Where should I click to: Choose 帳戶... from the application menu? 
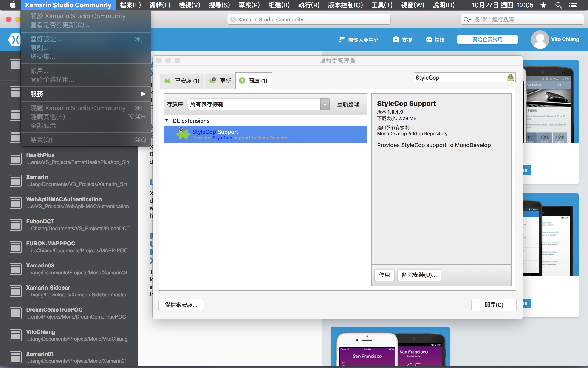pos(86,71)
